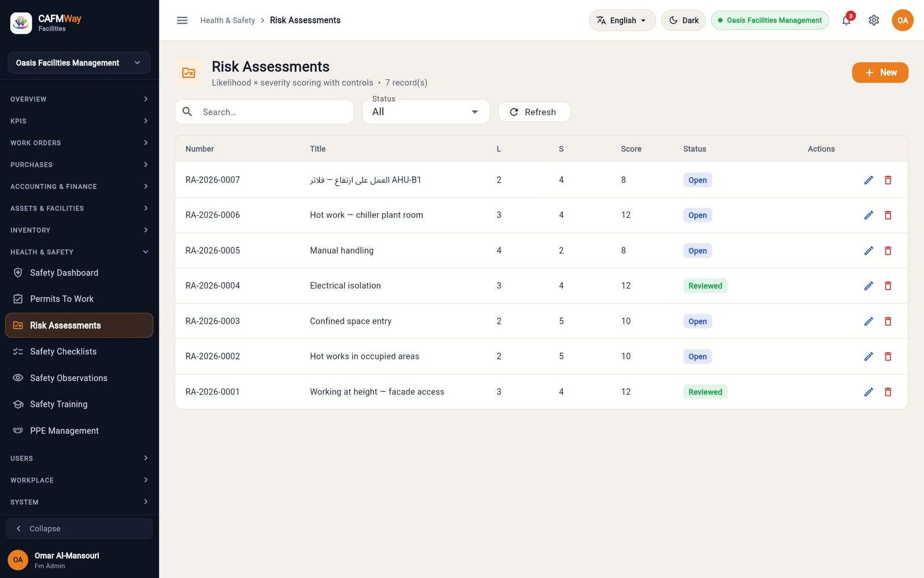The height and width of the screenshot is (578, 924).
Task: Open the notifications bell
Action: 846,20
